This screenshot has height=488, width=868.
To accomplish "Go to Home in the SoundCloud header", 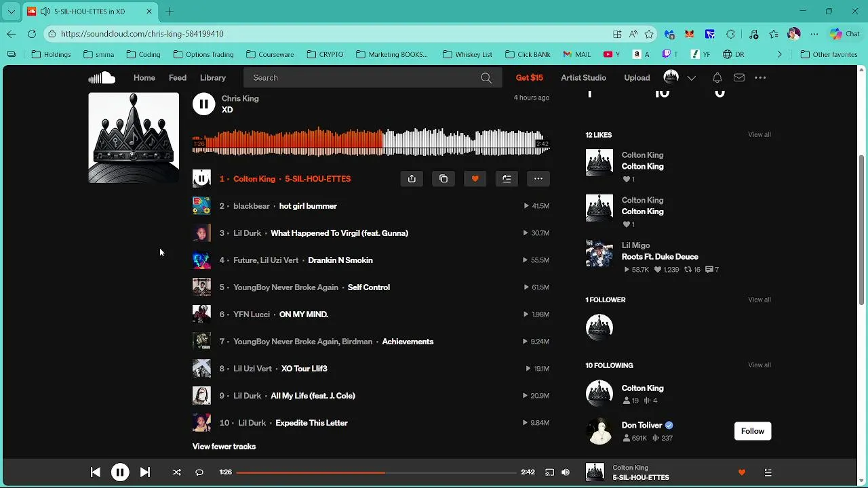I will tap(144, 78).
